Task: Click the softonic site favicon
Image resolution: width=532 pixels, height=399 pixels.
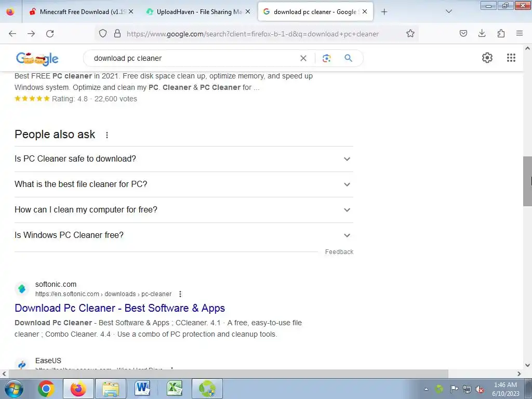Action: [x=22, y=289]
